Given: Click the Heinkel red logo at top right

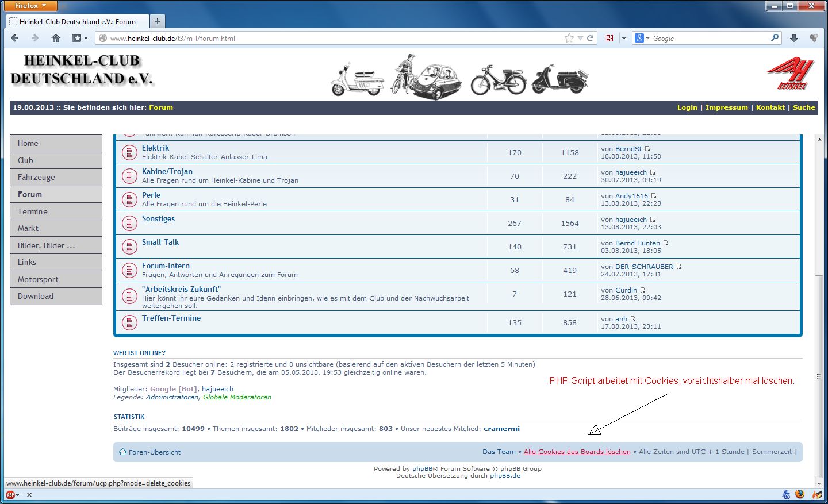Looking at the screenshot, I should (791, 74).
